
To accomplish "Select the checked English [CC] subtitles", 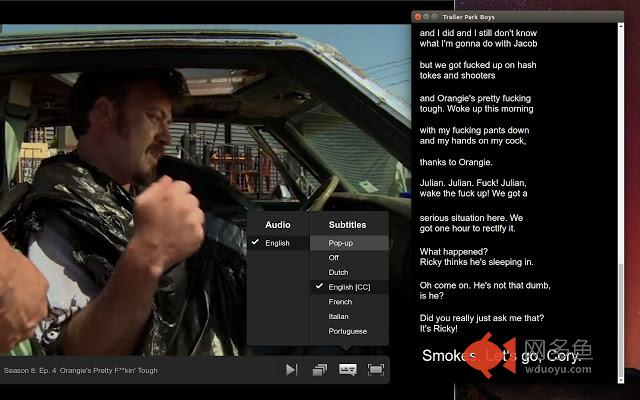I will [349, 287].
